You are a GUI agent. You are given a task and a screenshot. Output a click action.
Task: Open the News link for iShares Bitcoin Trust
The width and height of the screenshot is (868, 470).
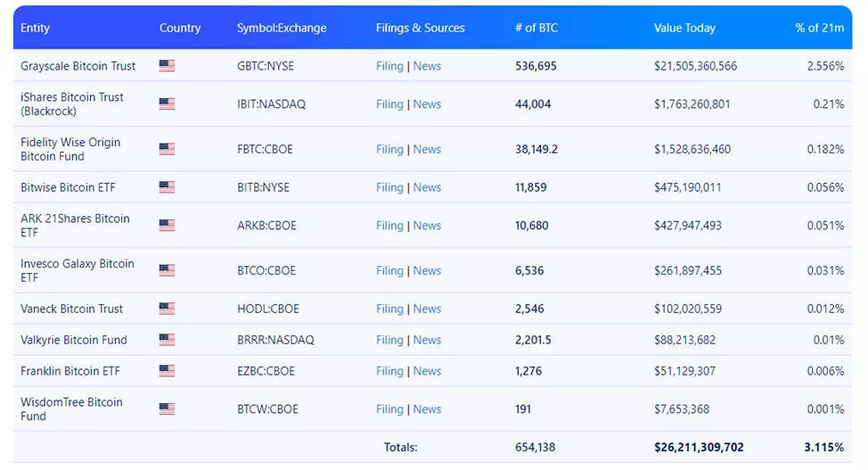pos(427,104)
